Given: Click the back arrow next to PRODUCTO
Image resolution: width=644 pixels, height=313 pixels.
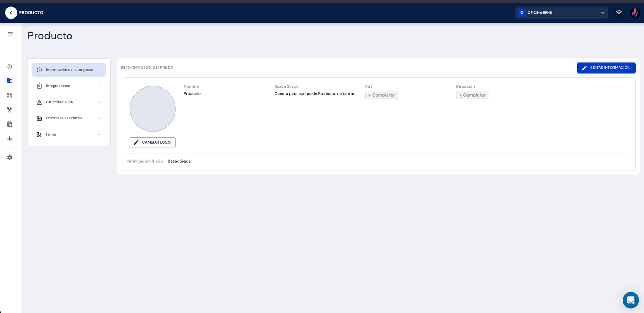Looking at the screenshot, I should 11,12.
